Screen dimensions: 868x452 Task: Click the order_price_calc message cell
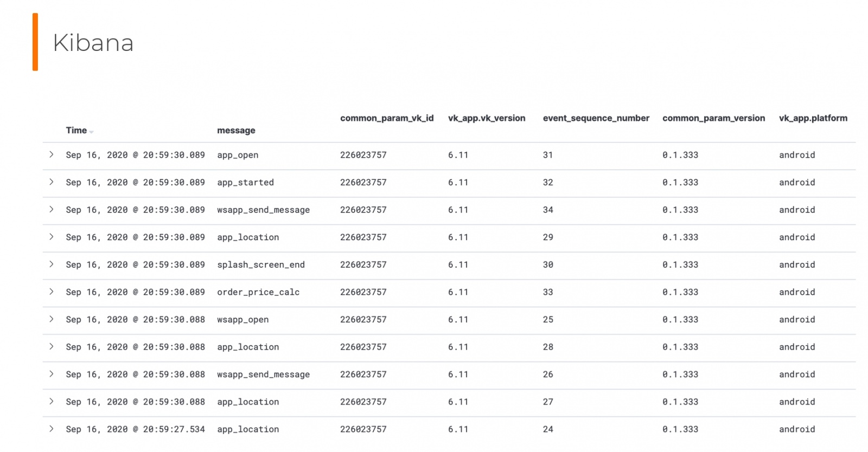coord(258,292)
